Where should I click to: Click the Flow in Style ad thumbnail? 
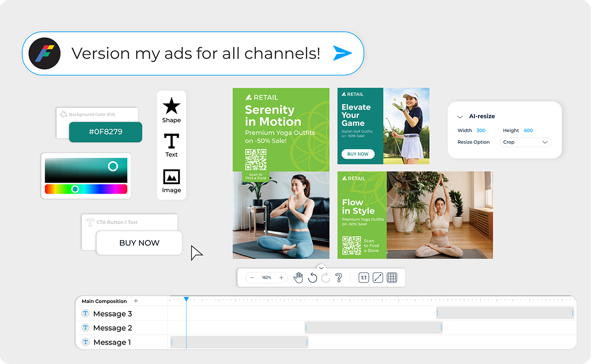coord(415,215)
